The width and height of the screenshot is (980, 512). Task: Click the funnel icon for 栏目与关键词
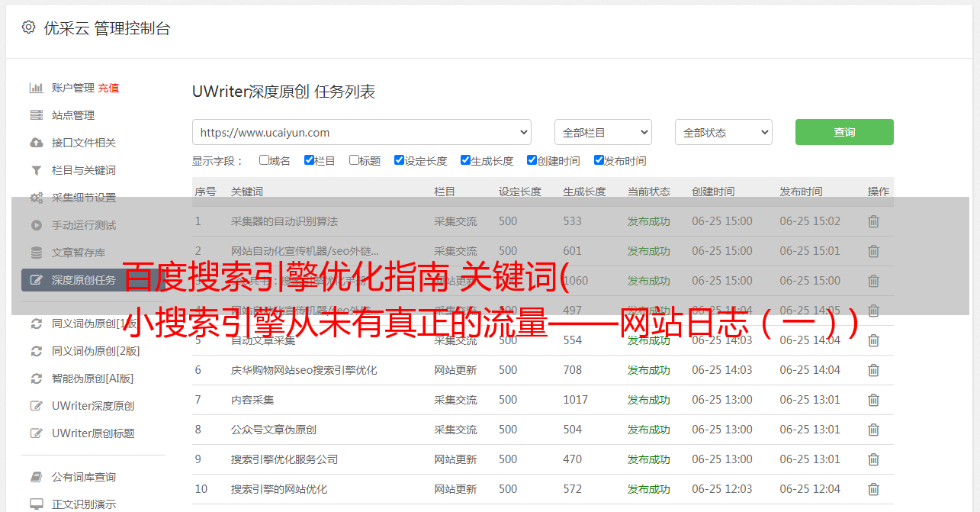[x=36, y=170]
